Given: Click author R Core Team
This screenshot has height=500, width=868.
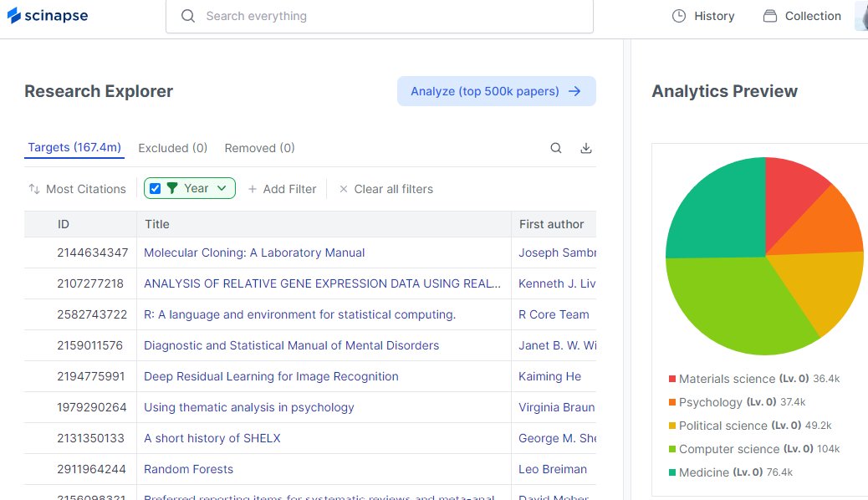Looking at the screenshot, I should coord(554,314).
